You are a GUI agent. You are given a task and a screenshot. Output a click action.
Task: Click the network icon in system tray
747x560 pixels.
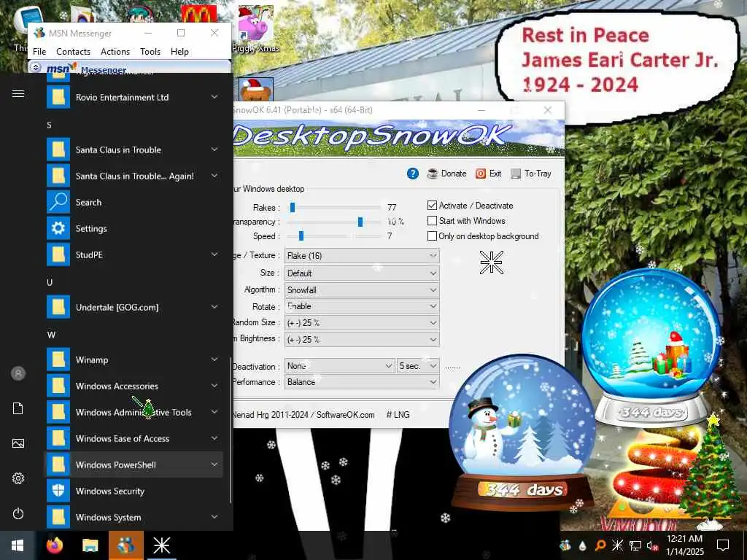click(635, 545)
